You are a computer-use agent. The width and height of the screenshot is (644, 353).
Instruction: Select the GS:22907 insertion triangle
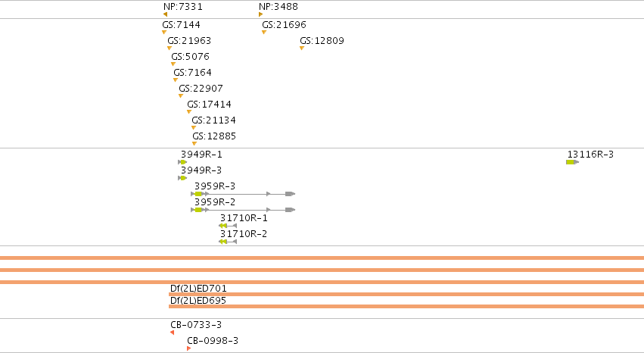pyautogui.click(x=181, y=96)
